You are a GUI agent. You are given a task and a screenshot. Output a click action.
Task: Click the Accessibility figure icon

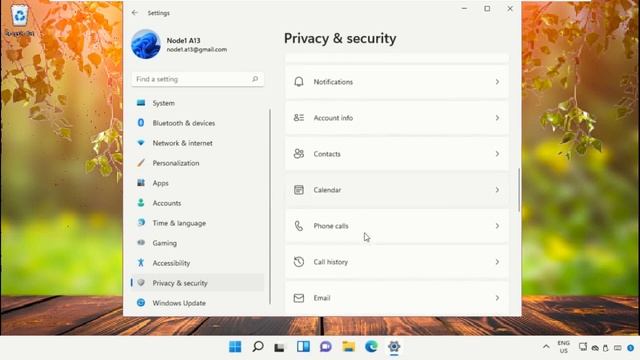141,263
